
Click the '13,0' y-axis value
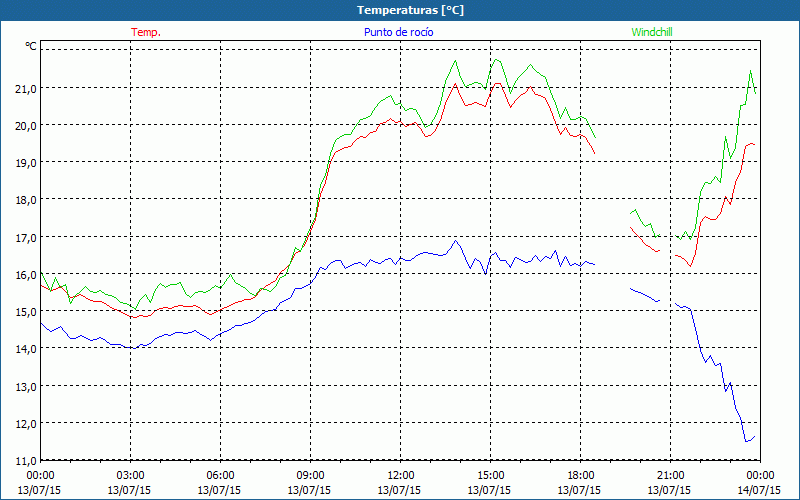pos(27,386)
